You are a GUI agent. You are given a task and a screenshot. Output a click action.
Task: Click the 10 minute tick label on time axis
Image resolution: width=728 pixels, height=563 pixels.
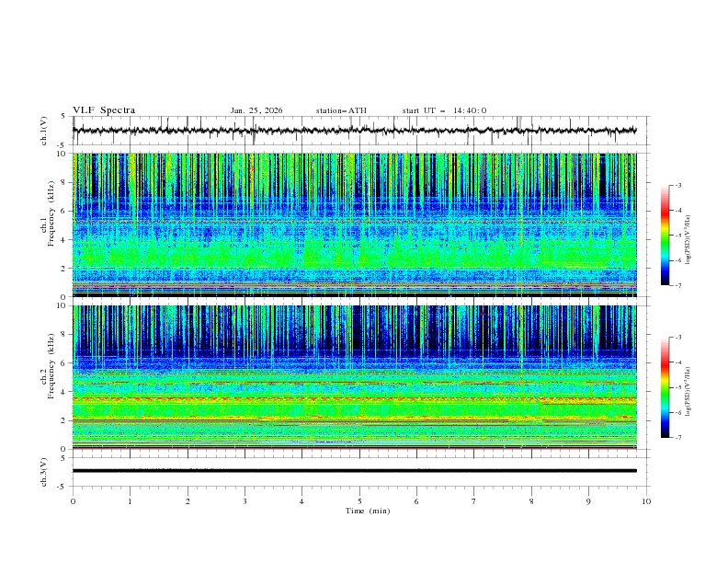click(x=646, y=501)
